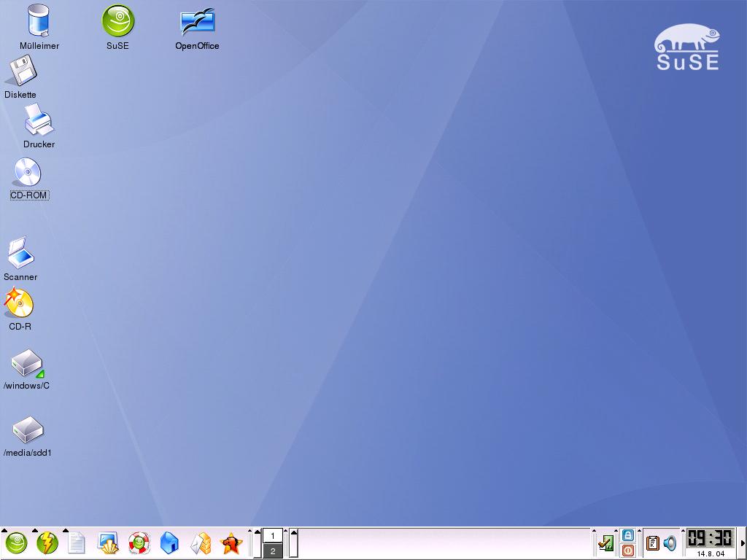Click the red logout panel button
This screenshot has height=560, width=747.
[x=627, y=551]
